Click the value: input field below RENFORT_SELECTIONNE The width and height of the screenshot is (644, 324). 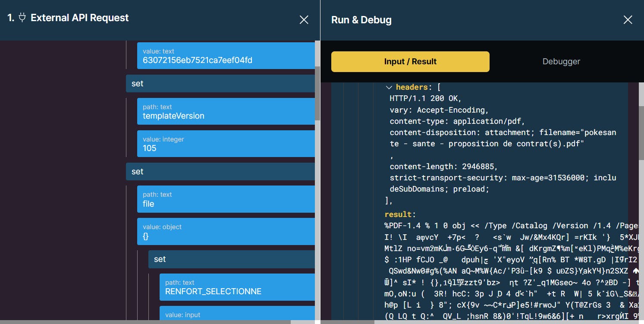237,313
